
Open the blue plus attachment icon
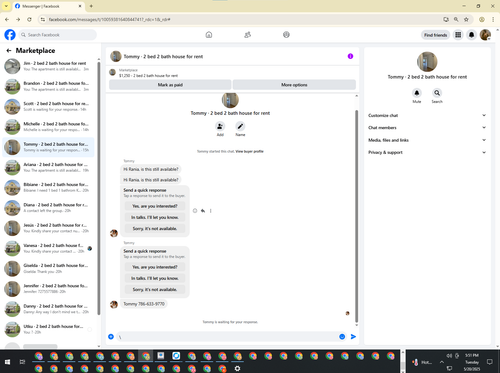pos(111,337)
